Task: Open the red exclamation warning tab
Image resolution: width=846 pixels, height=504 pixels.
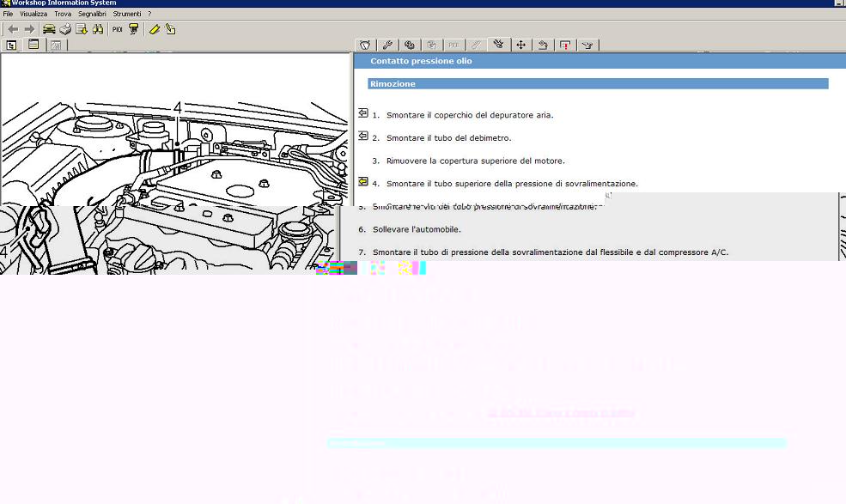Action: 565,45
